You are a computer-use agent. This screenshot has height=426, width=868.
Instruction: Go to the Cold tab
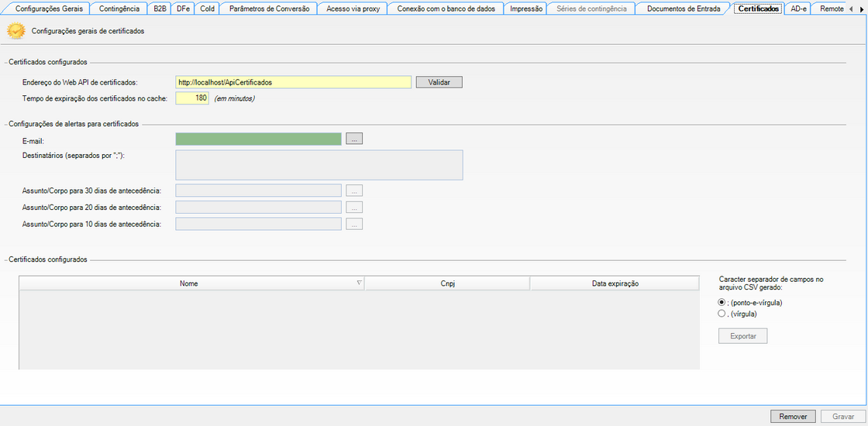(x=207, y=9)
